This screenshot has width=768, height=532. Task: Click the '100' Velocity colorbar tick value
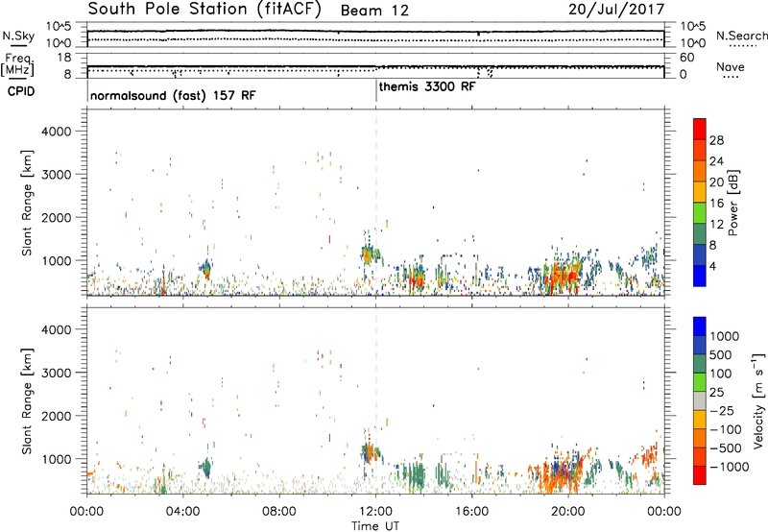click(x=721, y=374)
